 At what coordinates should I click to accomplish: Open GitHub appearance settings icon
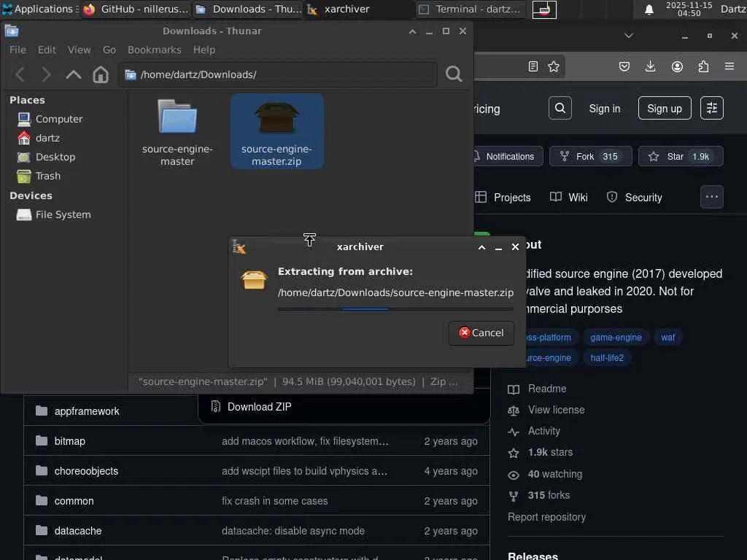click(x=712, y=108)
